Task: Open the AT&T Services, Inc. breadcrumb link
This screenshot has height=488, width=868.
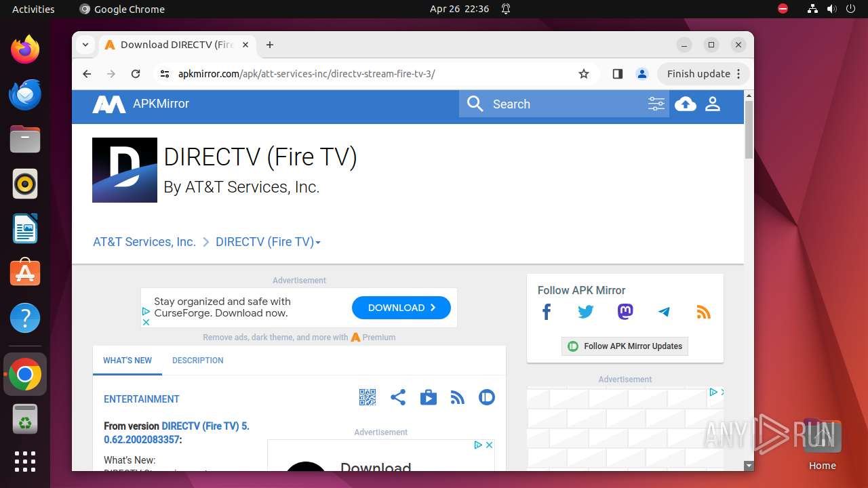Action: 144,242
